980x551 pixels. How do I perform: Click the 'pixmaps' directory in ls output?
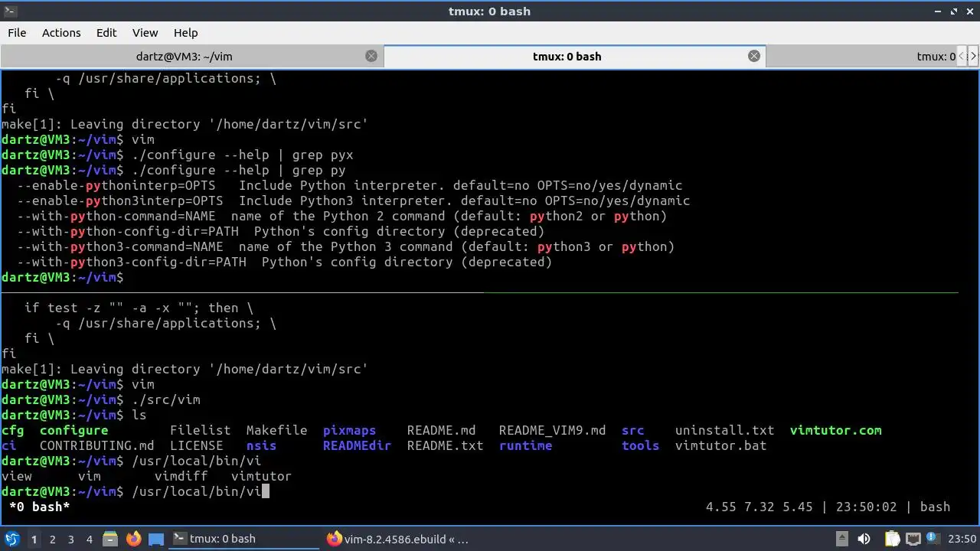[350, 430]
